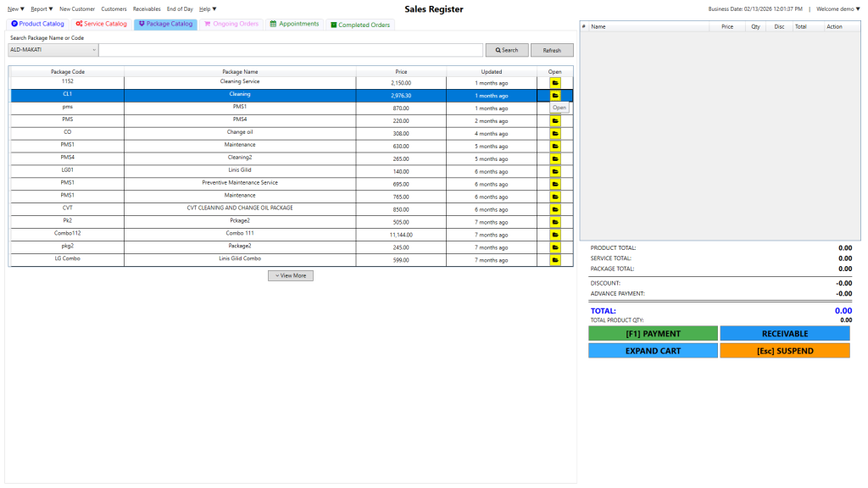Viewport: 868px width, 488px height.
Task: Expand the Welcome demo user menu
Action: coord(837,8)
